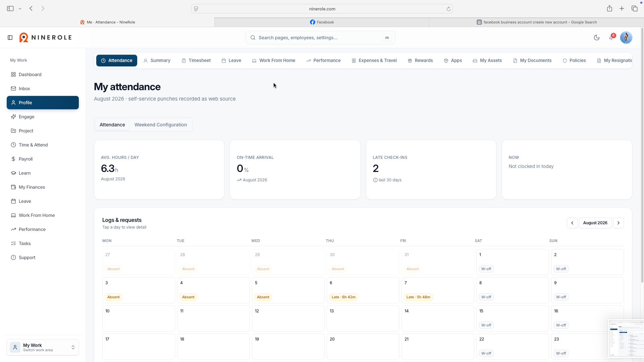Open Inbox in the sidebar

(x=43, y=88)
